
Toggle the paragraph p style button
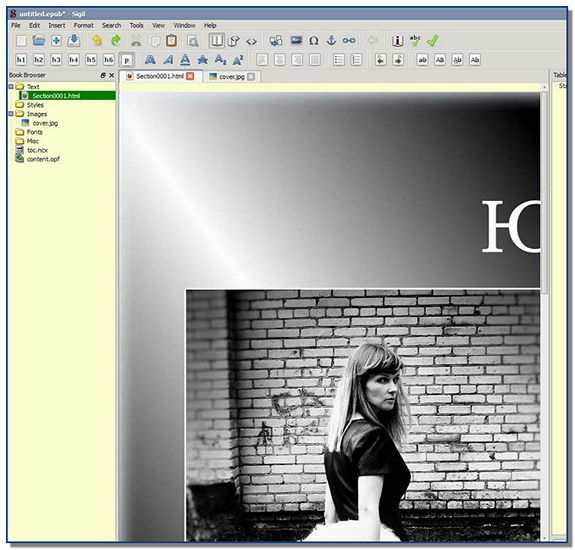(x=127, y=60)
